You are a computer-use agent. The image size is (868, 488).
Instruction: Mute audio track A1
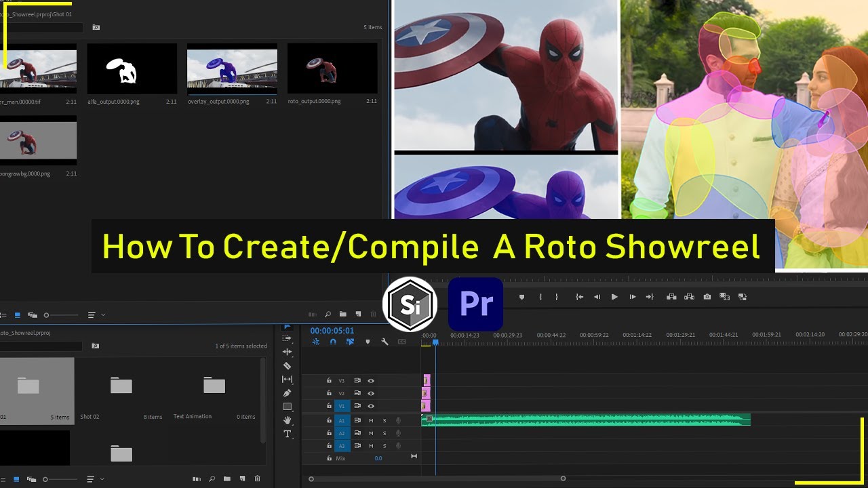pos(371,420)
